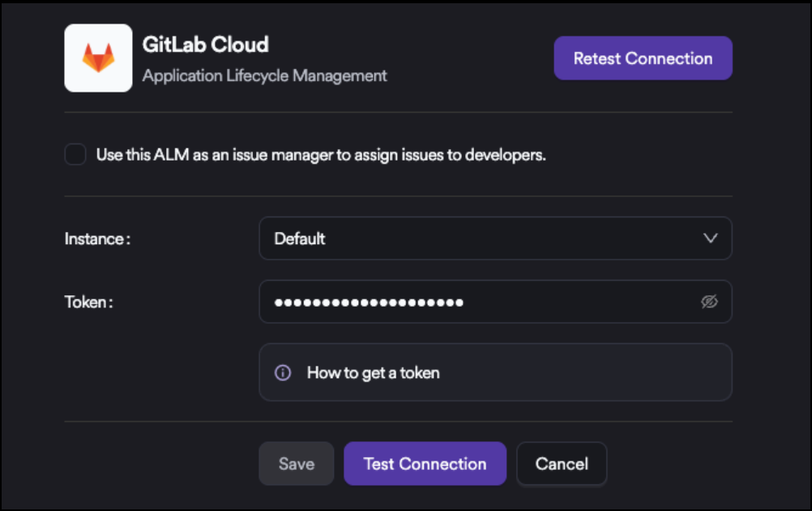Click the 'Instance :' field label
The image size is (812, 511).
pos(97,238)
